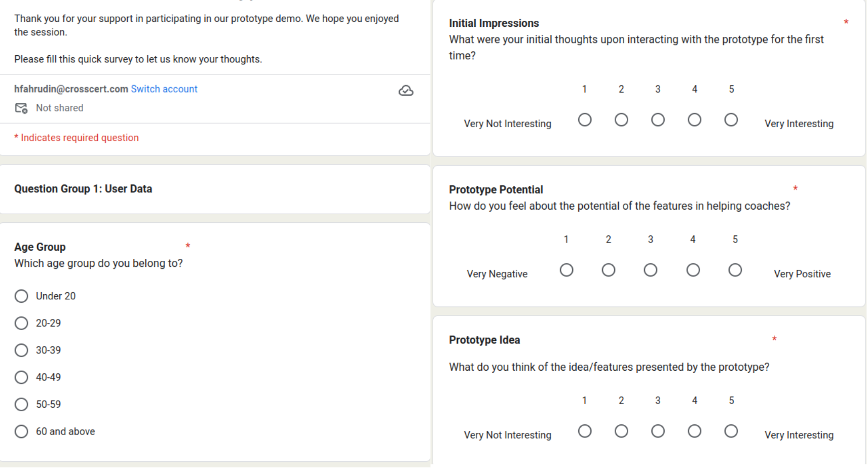Rate Initial Impressions as 1
Image resolution: width=868 pixels, height=474 pixels.
pos(585,120)
